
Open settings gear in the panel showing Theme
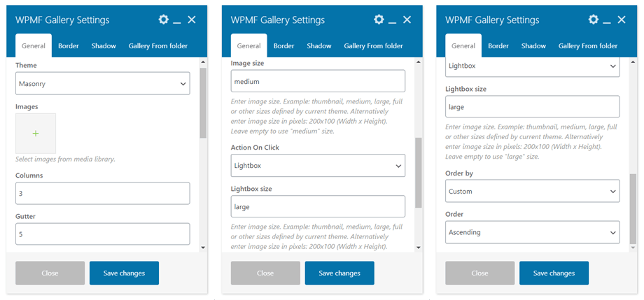[x=164, y=20]
